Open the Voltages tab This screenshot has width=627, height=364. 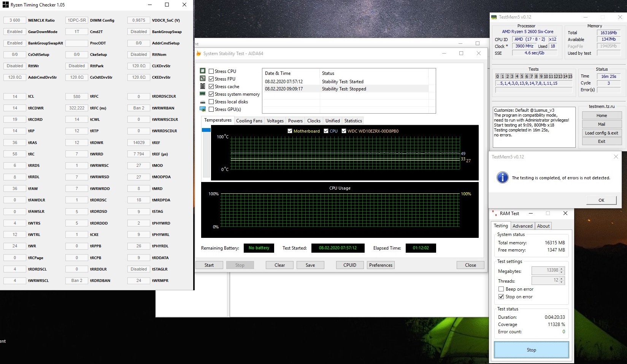point(275,121)
